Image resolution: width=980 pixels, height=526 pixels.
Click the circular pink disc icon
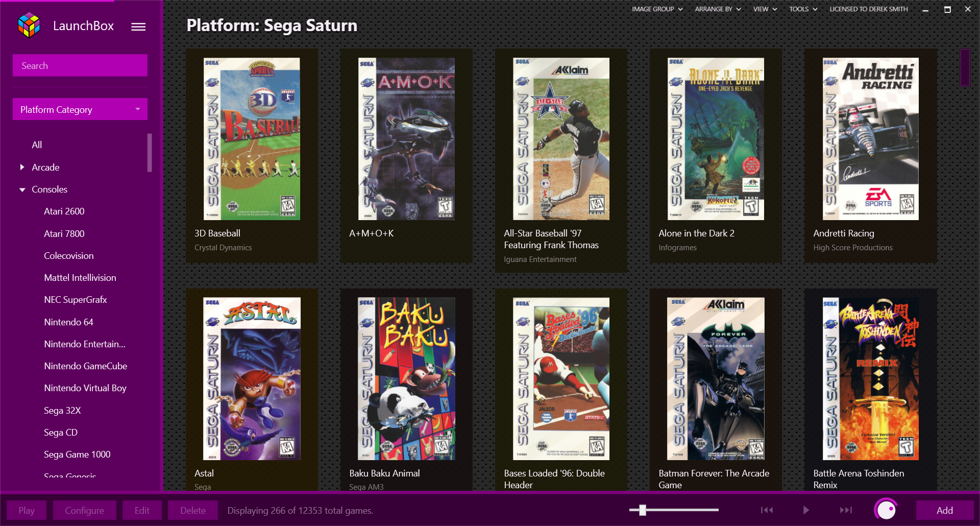pos(886,509)
